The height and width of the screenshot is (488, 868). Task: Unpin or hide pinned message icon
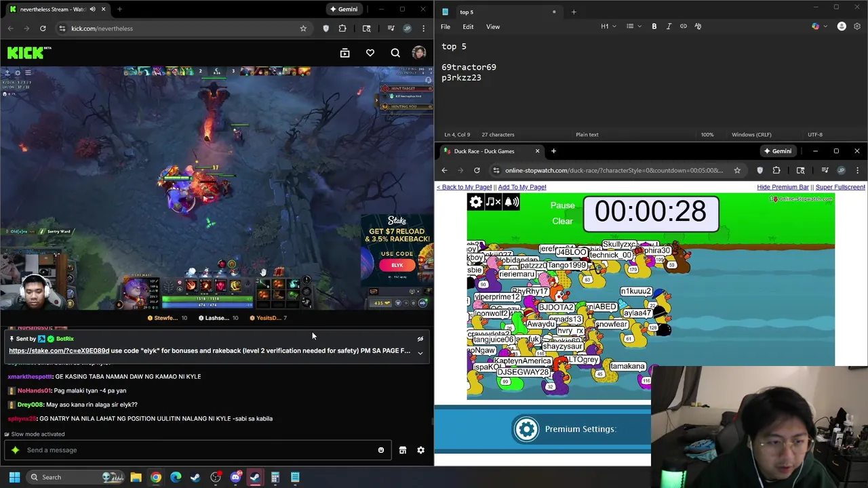click(x=420, y=339)
